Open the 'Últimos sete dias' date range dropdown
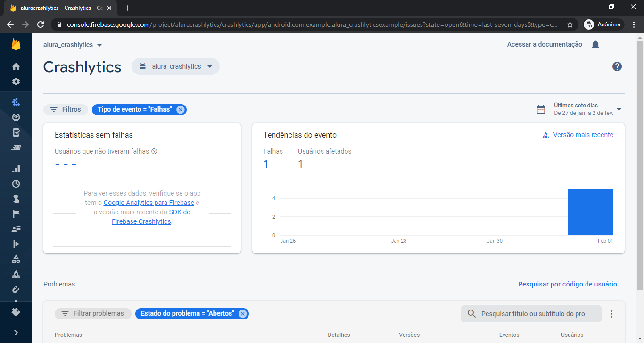 click(x=585, y=109)
